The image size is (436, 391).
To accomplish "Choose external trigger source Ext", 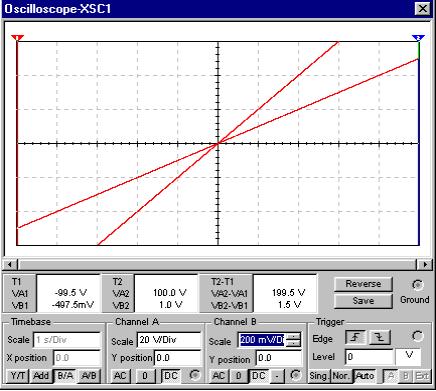I will point(422,376).
